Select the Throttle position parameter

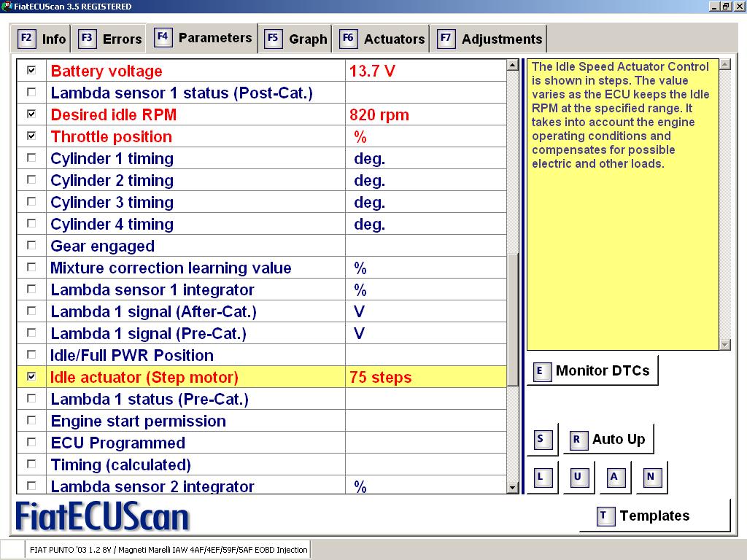point(262,136)
